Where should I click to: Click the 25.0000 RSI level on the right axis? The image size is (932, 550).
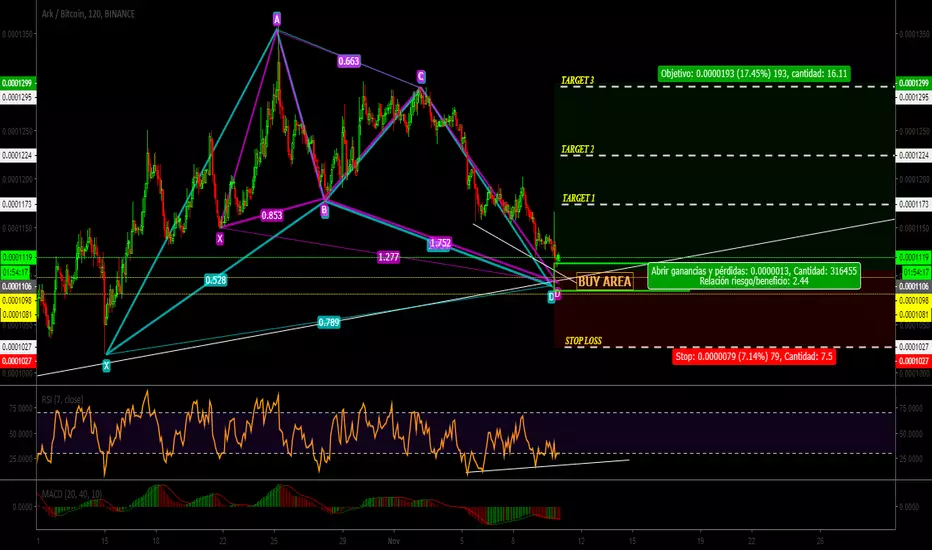click(x=912, y=459)
